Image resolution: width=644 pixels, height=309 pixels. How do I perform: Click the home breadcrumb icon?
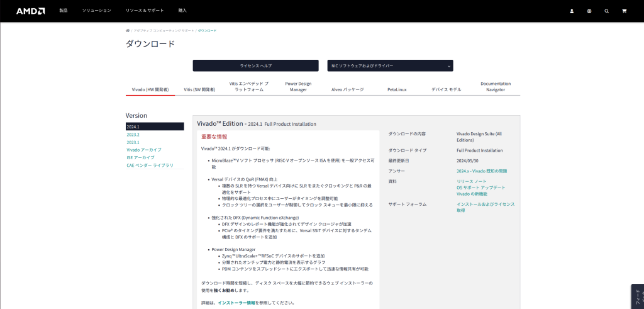click(x=128, y=30)
